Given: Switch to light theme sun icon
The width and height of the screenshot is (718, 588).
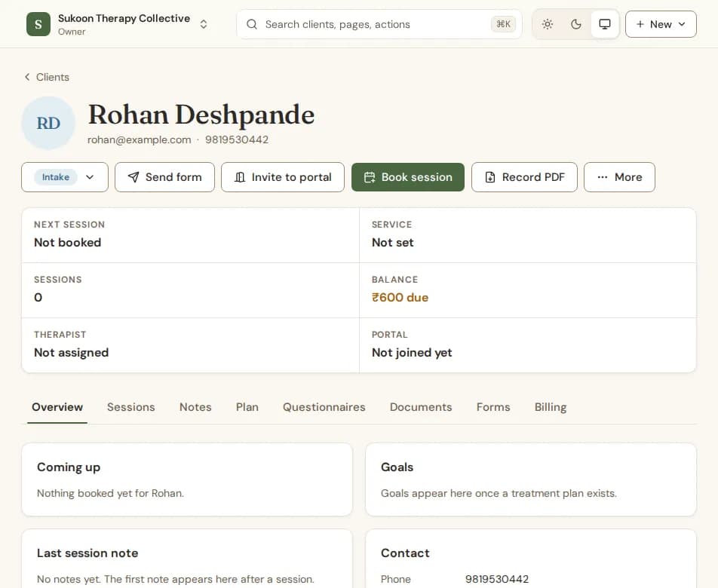Looking at the screenshot, I should [548, 24].
